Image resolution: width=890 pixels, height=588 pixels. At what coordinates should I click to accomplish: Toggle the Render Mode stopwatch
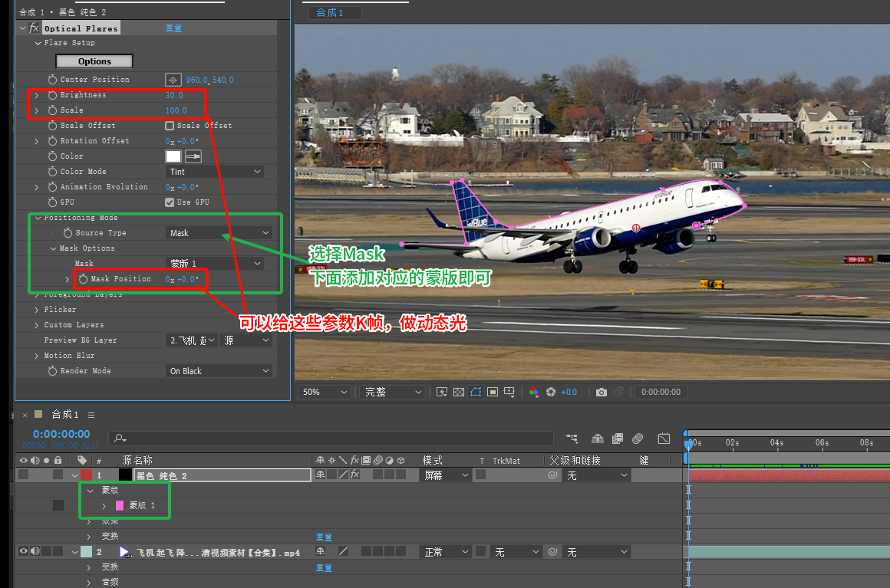52,370
